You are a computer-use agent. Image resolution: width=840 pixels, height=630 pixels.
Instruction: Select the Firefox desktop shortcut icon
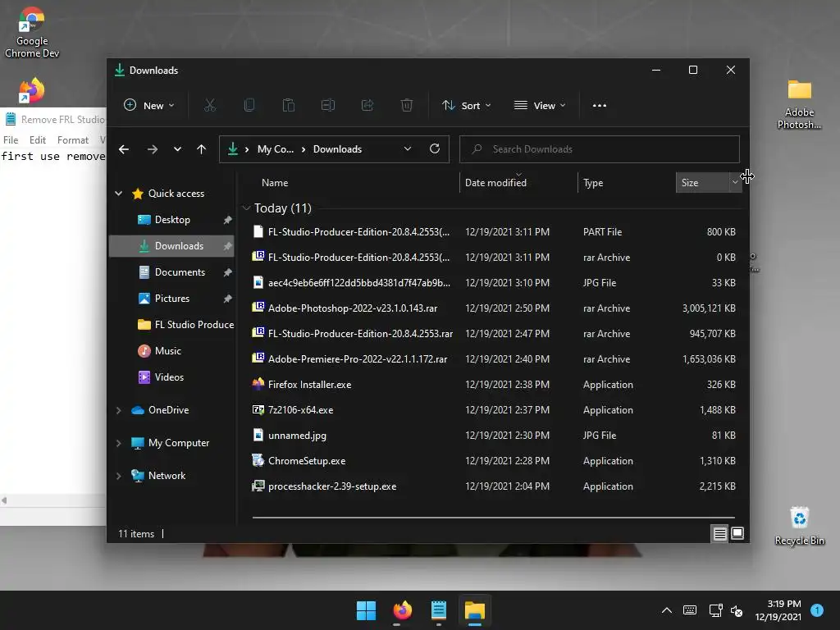pyautogui.click(x=32, y=90)
